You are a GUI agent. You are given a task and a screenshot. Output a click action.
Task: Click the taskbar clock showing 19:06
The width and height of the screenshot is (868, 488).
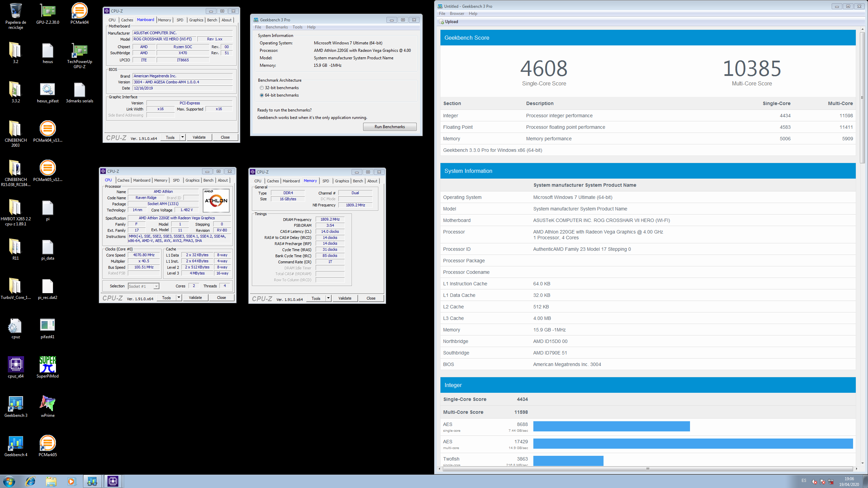tap(849, 482)
